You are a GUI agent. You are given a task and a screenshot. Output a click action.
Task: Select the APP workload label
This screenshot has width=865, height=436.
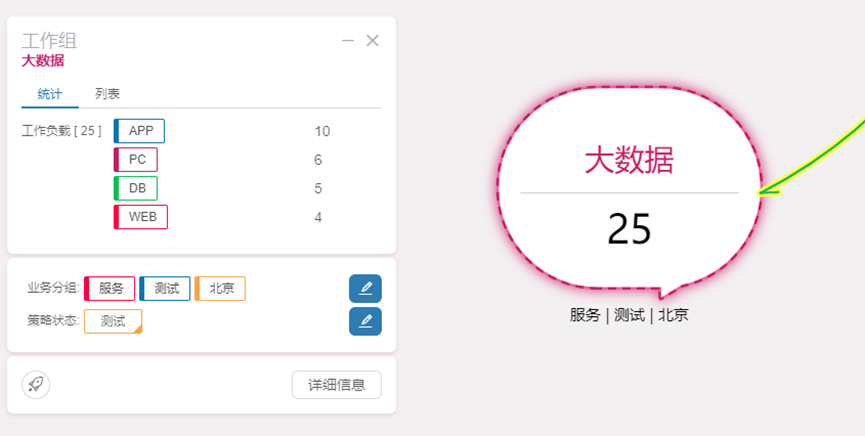(140, 131)
